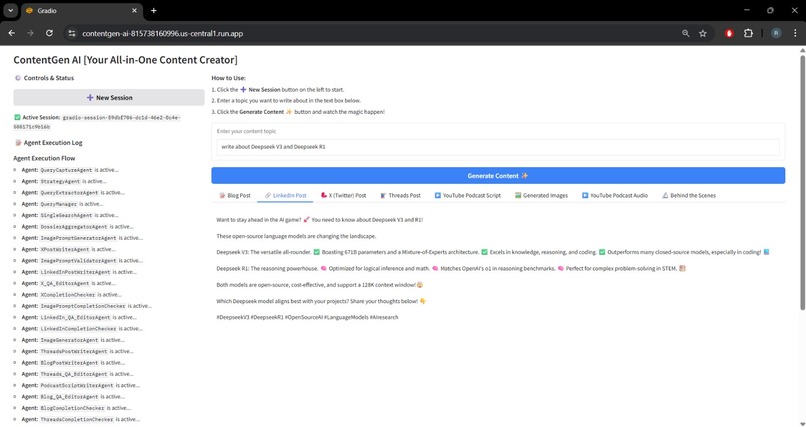The image size is (806, 427).
Task: Click XPostWriterAgent log entry
Action: pyautogui.click(x=68, y=249)
